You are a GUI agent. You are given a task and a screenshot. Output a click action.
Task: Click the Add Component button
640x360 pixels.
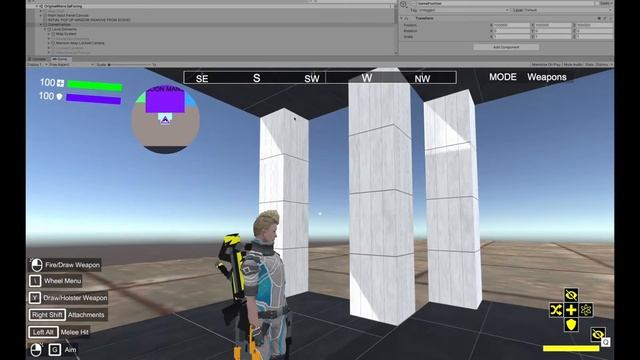[506, 47]
